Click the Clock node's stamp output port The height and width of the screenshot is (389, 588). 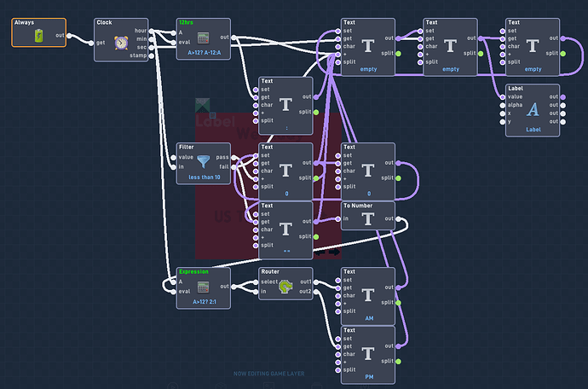click(x=151, y=56)
